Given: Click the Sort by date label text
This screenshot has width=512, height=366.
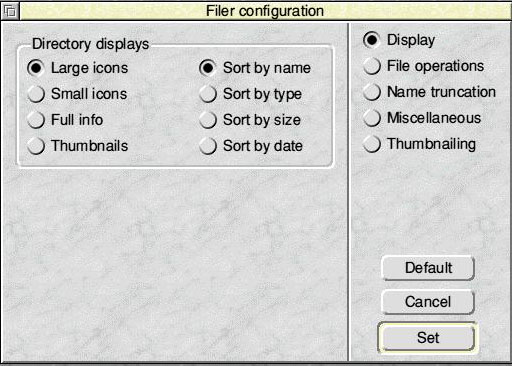Looking at the screenshot, I should pyautogui.click(x=263, y=146).
